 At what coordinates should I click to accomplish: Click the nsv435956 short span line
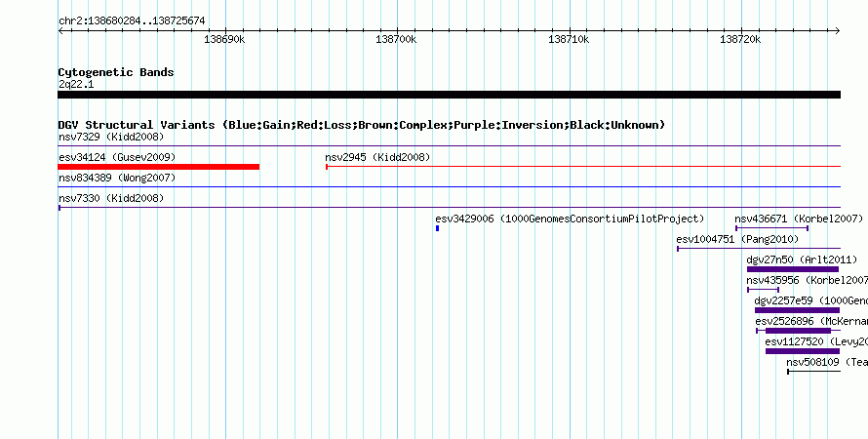(x=763, y=290)
